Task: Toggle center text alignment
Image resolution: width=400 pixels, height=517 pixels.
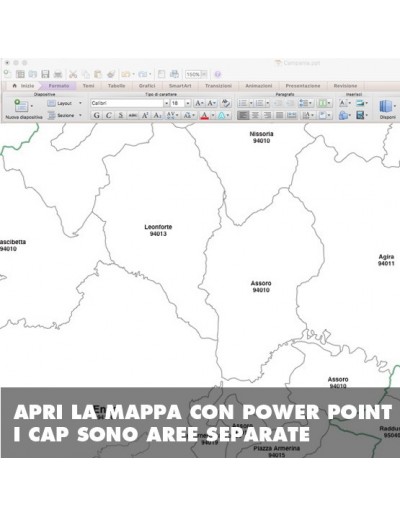Action: pyautogui.click(x=255, y=115)
